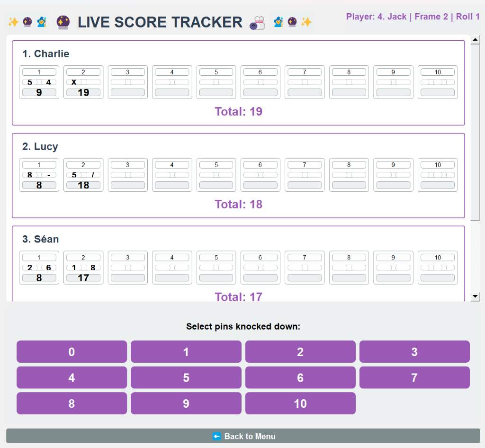Click frame 3 on Séan's scorecard
This screenshot has height=448, width=485.
[127, 267]
